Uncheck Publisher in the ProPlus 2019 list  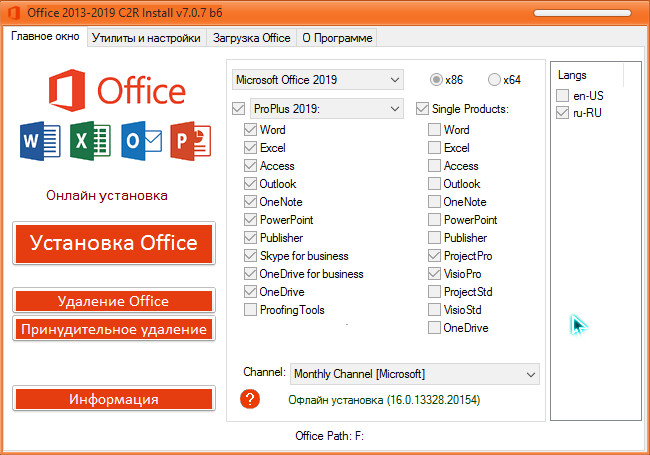pos(250,238)
